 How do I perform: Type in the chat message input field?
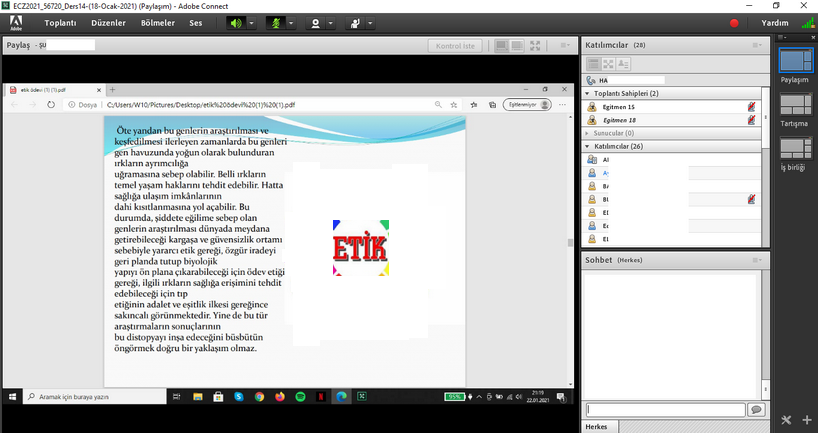[x=665, y=410]
